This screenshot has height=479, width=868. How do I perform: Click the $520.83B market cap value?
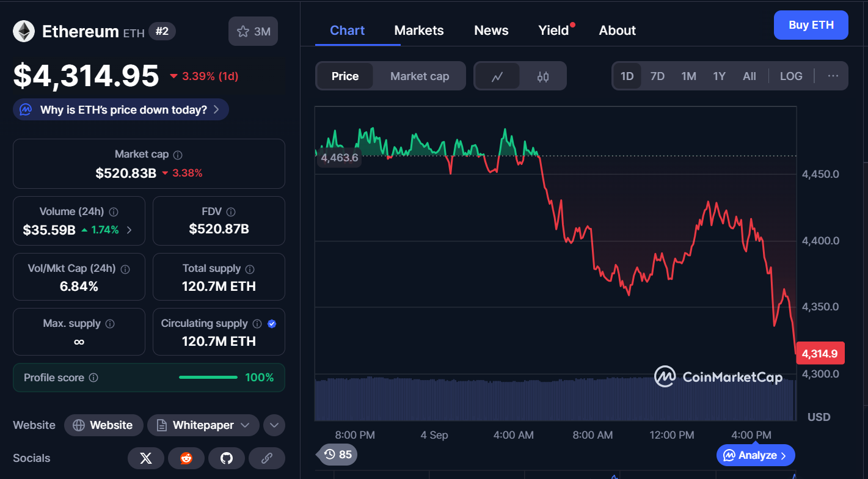[x=126, y=173]
